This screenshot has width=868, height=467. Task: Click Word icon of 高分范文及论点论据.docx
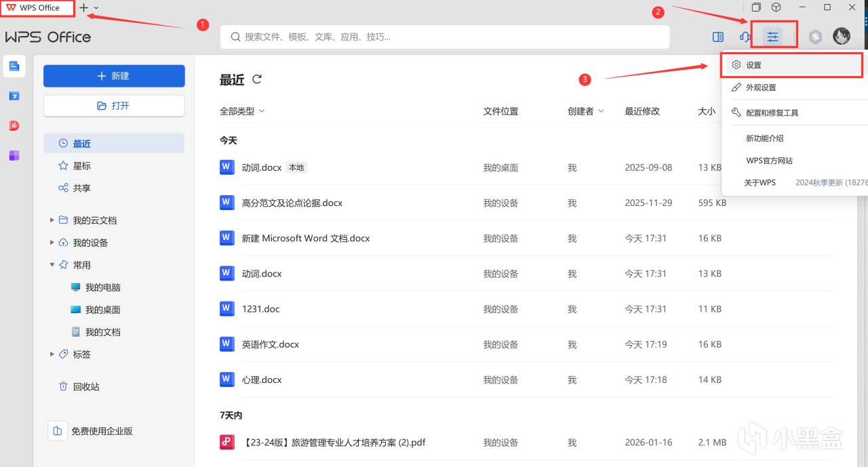tap(227, 203)
